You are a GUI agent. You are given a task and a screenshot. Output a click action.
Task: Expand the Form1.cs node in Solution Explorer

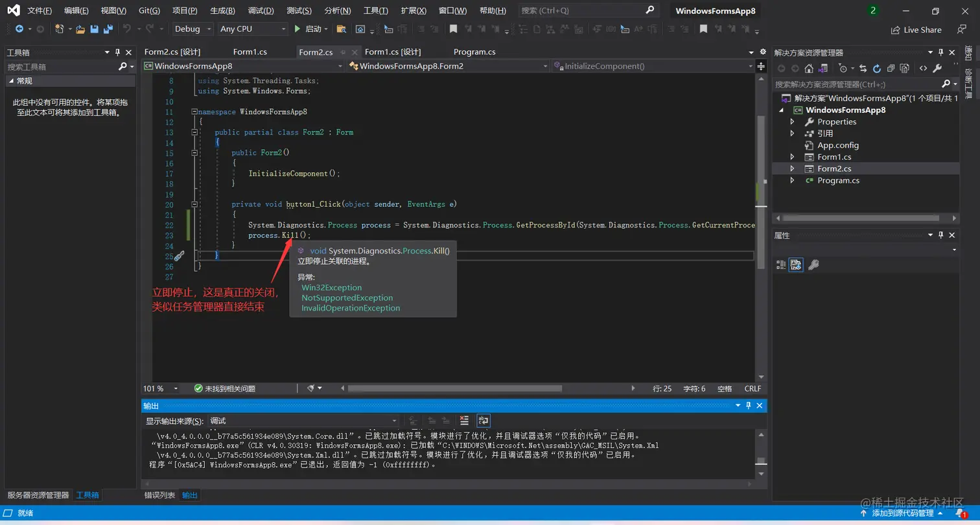(792, 157)
